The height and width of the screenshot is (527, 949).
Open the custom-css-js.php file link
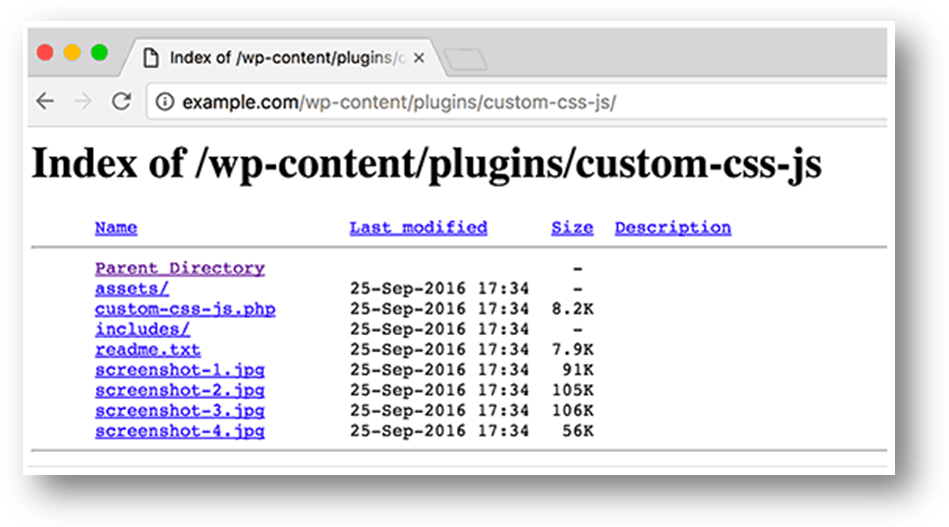185,309
